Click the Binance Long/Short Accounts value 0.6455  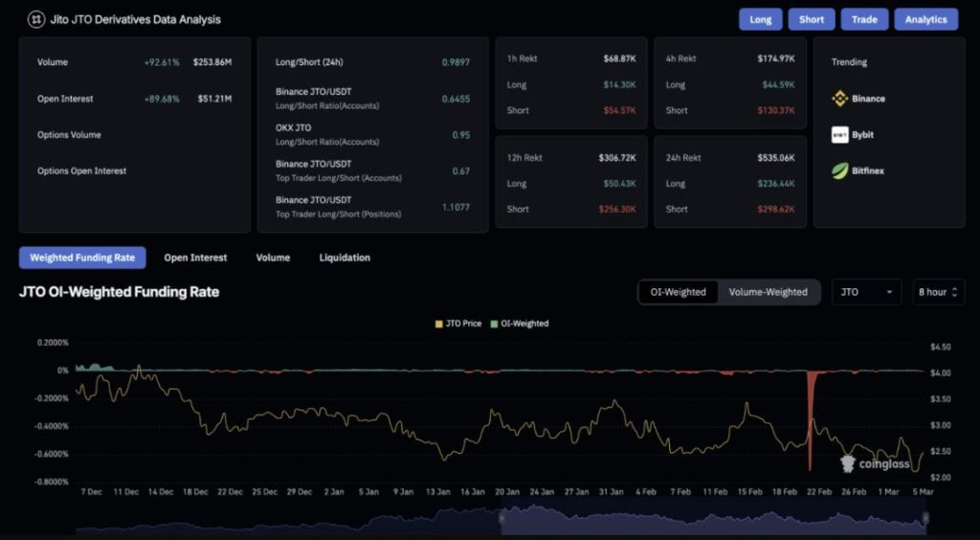pyautogui.click(x=456, y=99)
